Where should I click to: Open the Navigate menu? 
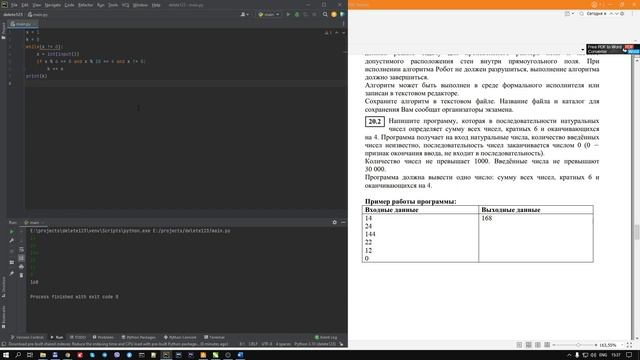(x=53, y=5)
